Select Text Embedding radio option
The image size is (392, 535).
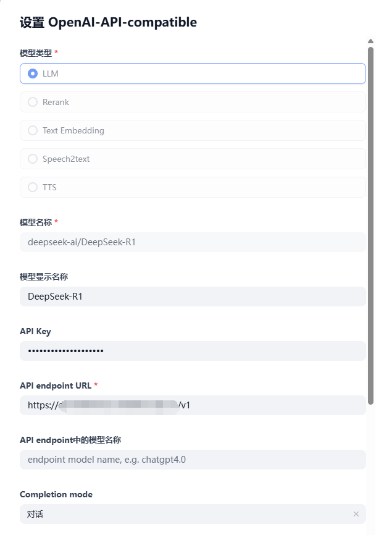click(33, 130)
